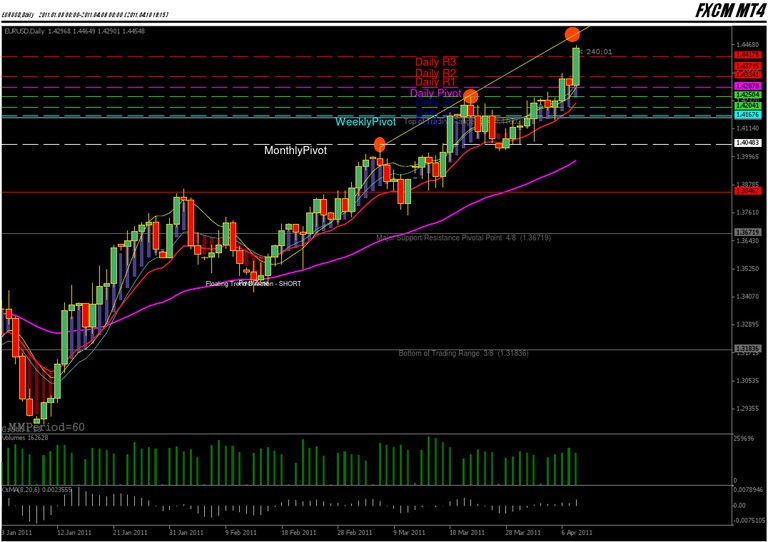The image size is (768, 542).
Task: Click the Volumes 162628 indicator label
Action: coord(25,438)
